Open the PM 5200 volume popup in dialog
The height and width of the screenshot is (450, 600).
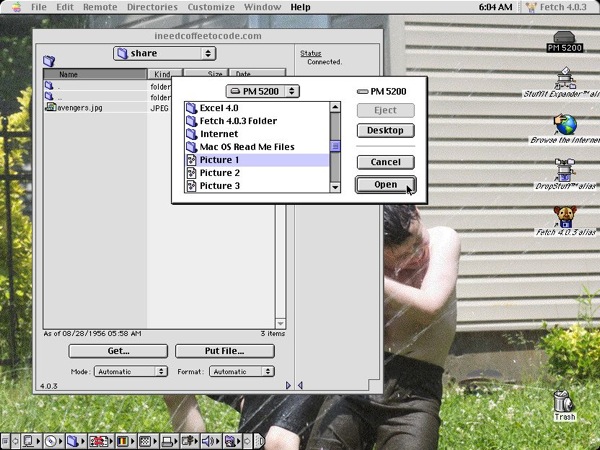(x=262, y=91)
